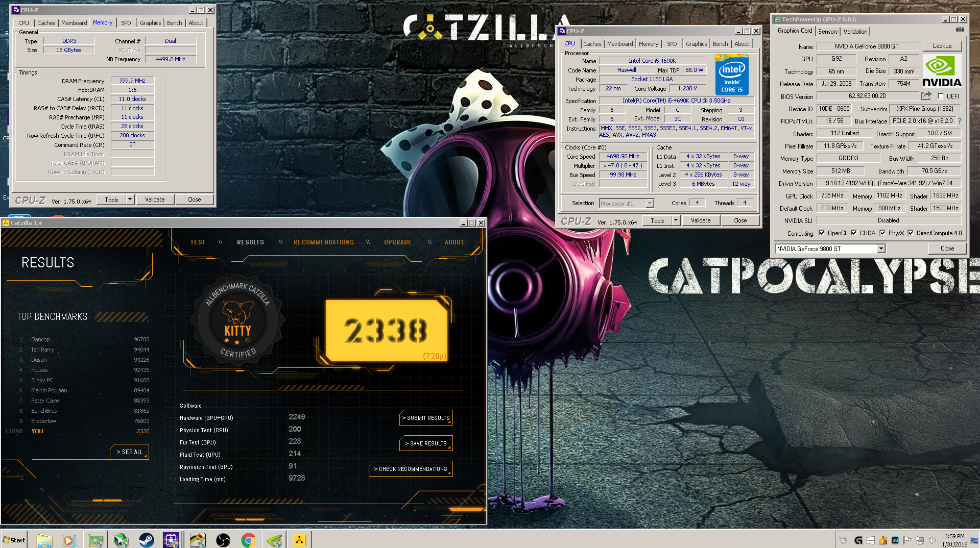Open the network tray icon
Image resolution: width=980 pixels, height=548 pixels.
pos(920,540)
